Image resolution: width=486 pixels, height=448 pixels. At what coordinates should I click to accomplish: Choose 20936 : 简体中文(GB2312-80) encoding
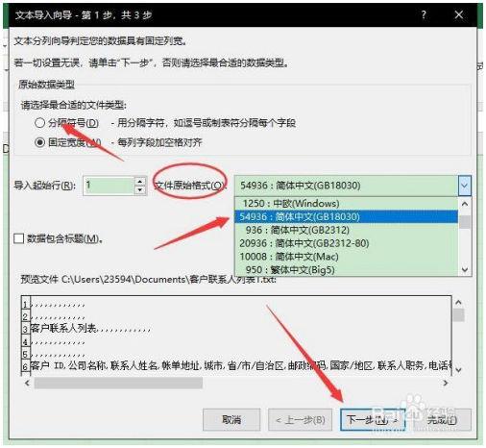coord(347,243)
